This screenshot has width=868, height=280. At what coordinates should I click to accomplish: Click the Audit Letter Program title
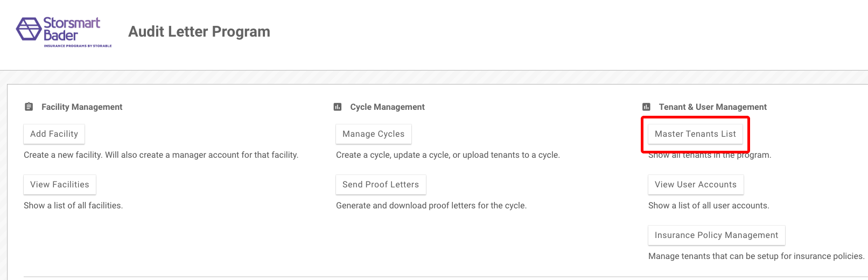199,32
